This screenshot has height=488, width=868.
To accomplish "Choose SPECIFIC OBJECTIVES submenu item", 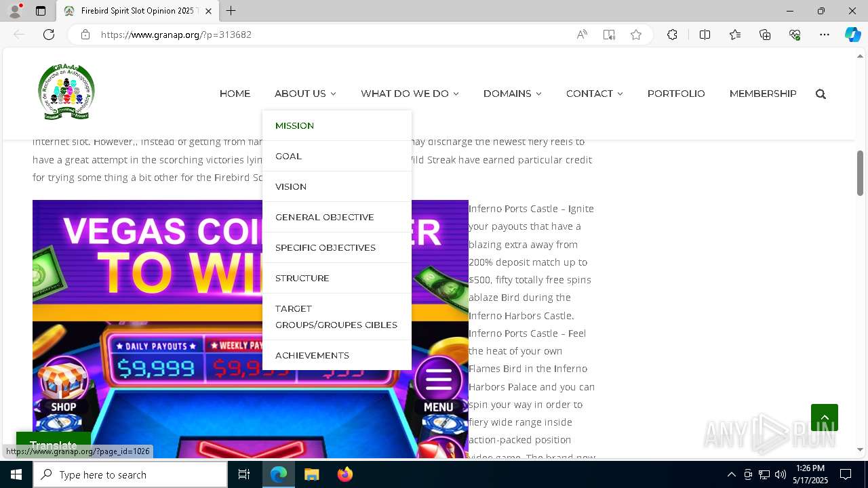I will pos(337,247).
